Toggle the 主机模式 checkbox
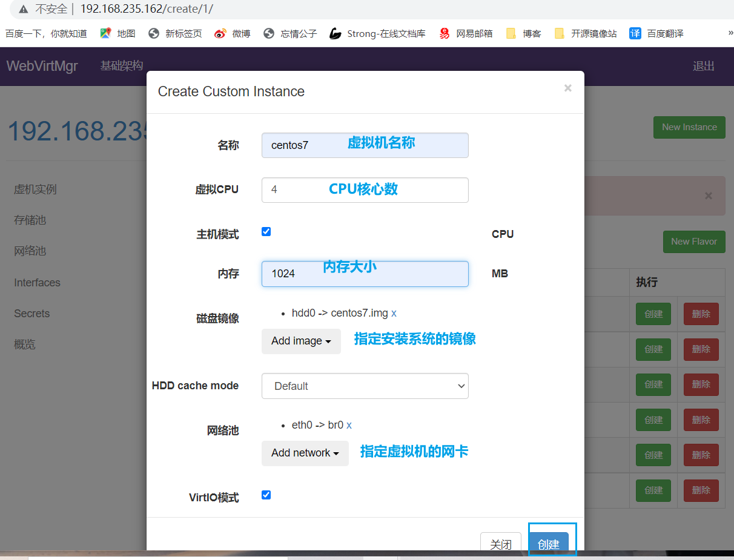 266,231
